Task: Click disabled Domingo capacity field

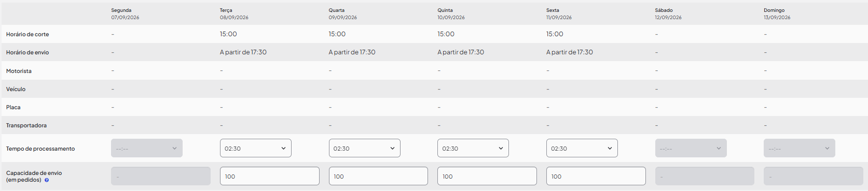Action: click(x=814, y=176)
